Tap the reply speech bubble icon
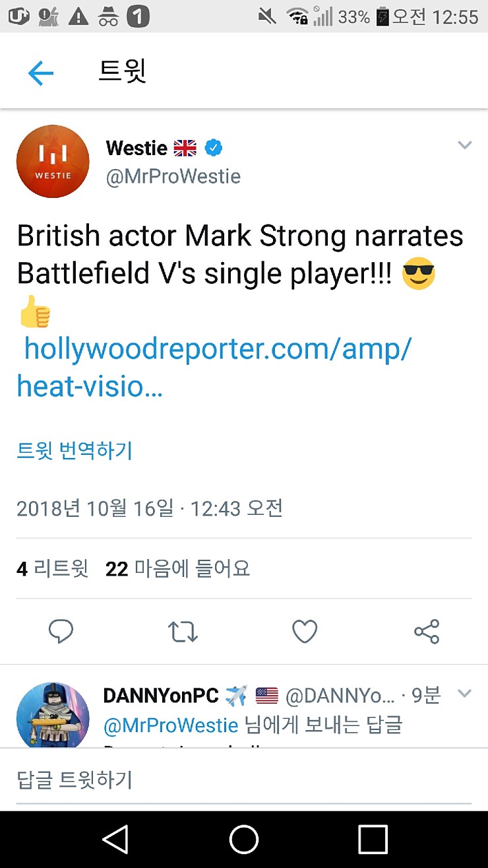 click(61, 632)
